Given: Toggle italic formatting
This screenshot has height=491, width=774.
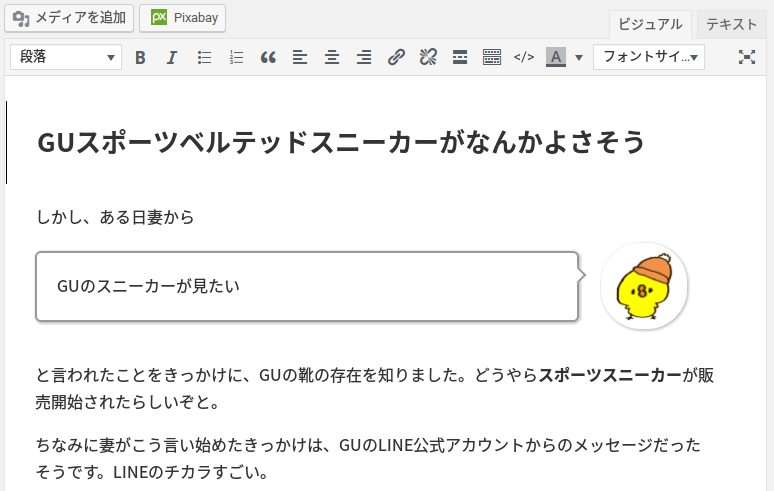Looking at the screenshot, I should pyautogui.click(x=172, y=58).
